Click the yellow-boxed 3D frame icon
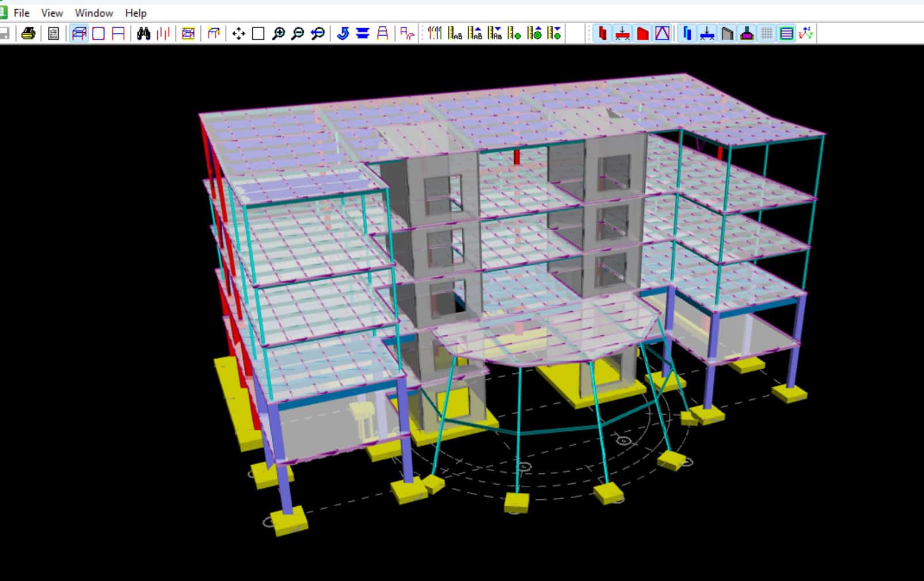 188,33
